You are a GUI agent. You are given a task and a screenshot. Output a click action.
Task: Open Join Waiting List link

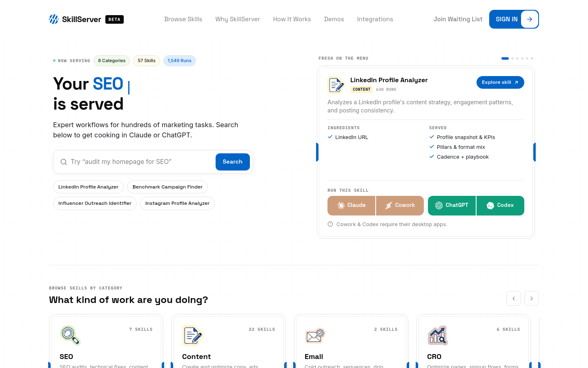458,19
